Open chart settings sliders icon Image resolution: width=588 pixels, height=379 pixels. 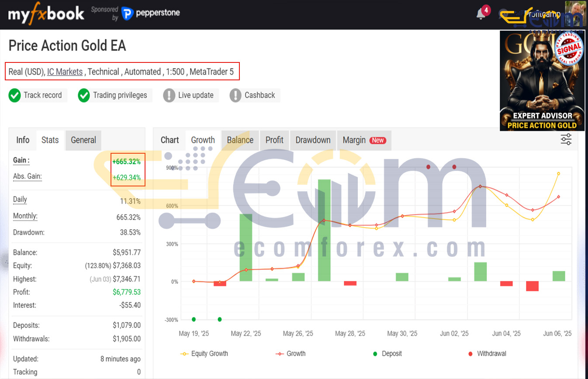point(566,139)
